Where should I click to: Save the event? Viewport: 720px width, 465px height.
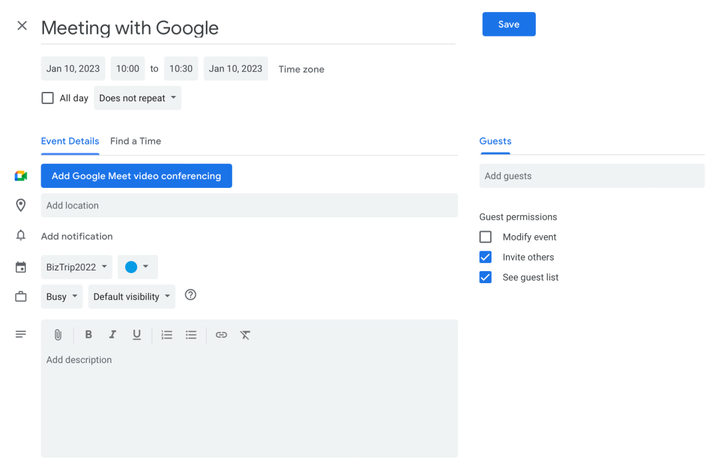509,24
